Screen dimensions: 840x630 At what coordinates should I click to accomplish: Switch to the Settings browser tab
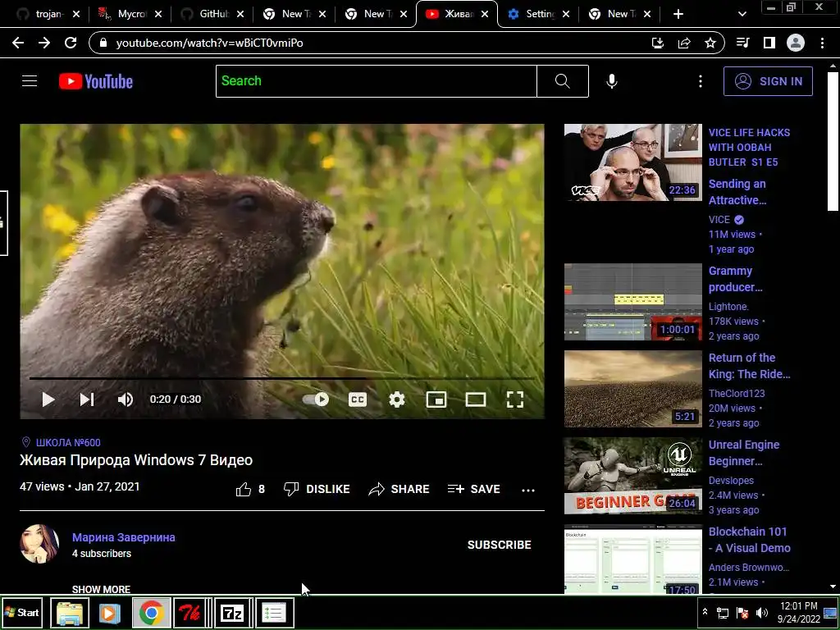[533, 14]
